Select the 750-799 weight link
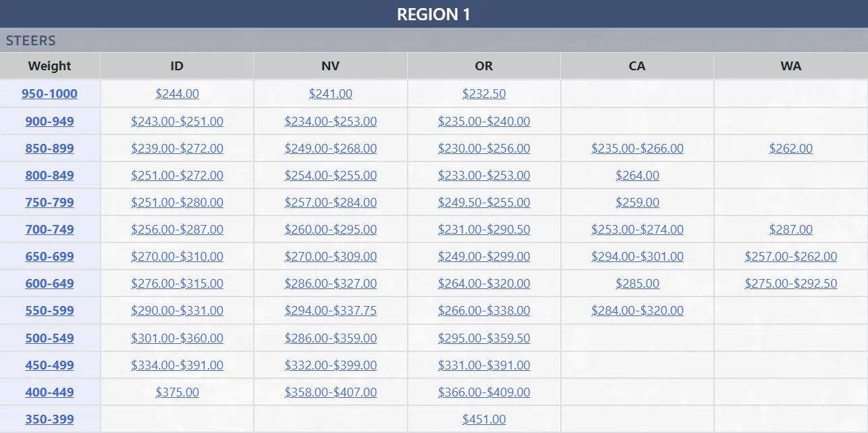 click(x=49, y=203)
